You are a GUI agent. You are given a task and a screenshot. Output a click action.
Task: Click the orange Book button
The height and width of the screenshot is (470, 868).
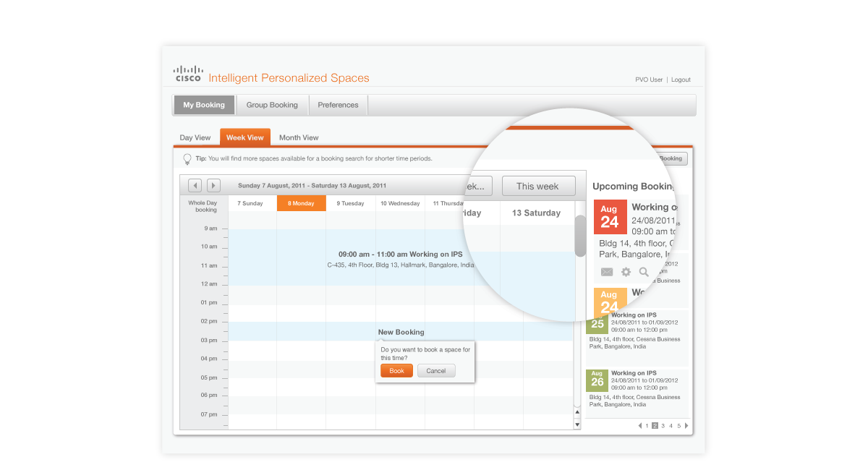click(x=396, y=371)
